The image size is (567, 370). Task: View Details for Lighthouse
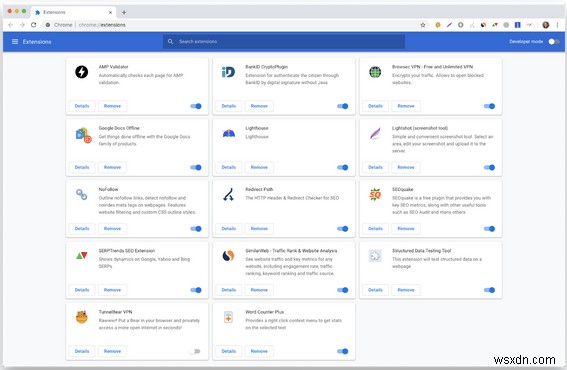click(x=229, y=167)
